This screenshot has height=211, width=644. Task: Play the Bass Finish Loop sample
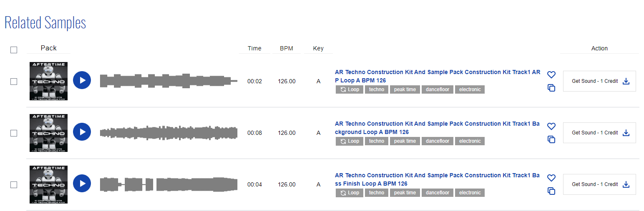pos(82,184)
